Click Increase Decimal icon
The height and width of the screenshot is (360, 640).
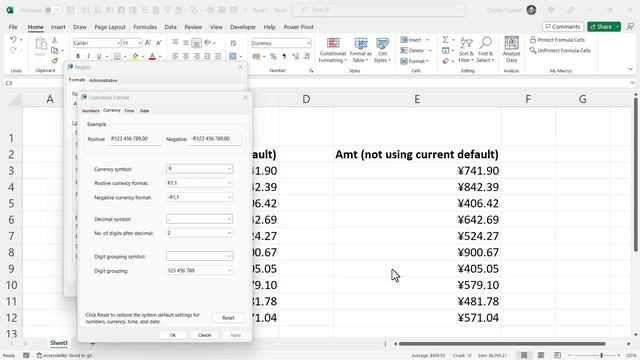click(x=296, y=56)
